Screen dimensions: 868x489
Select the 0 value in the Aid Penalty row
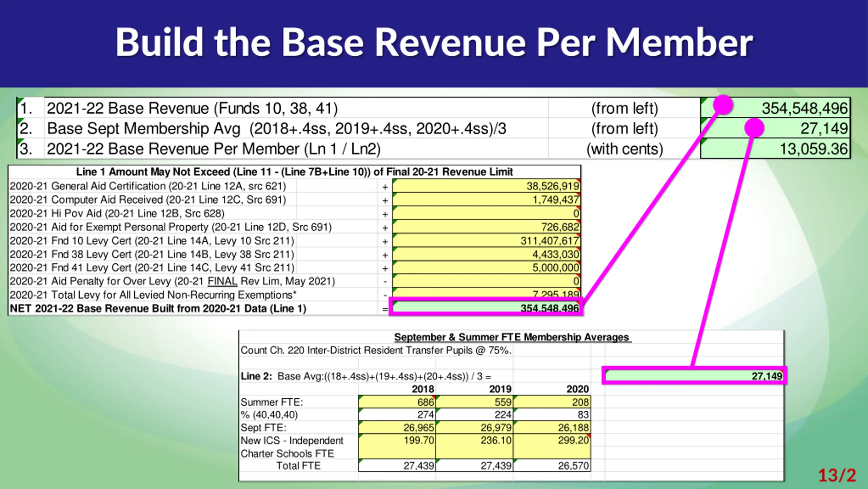(576, 281)
